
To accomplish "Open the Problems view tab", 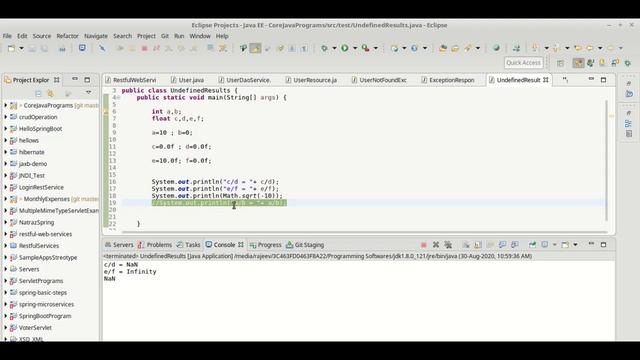I will (x=155, y=245).
